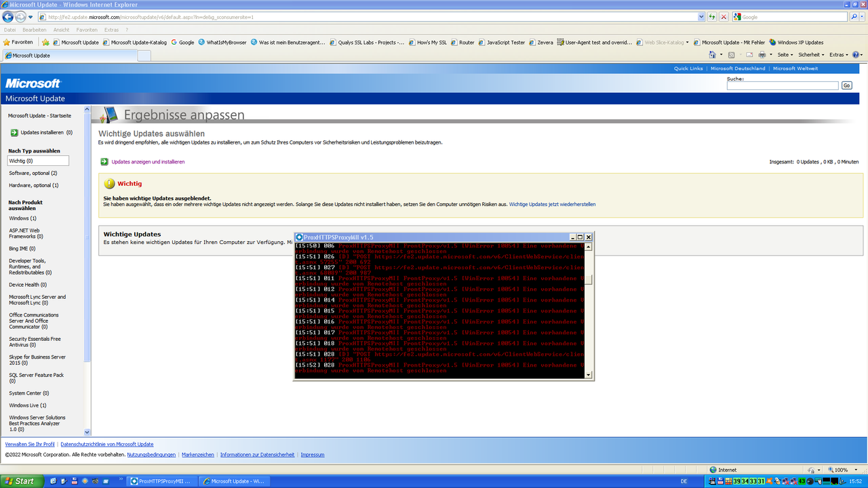The height and width of the screenshot is (488, 868).
Task: Click the green arrow beside 'Updates anzeigen und installieren'
Action: coord(104,162)
